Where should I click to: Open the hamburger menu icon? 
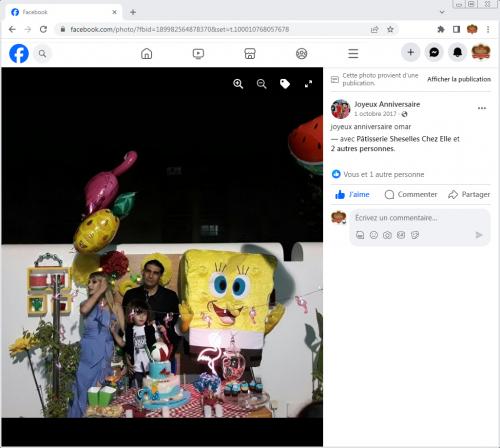pos(353,53)
